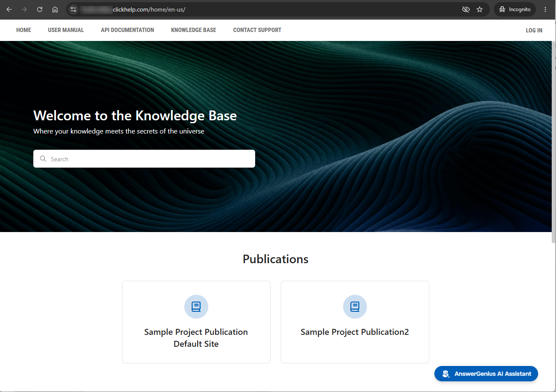
Task: Go to API DOCUMENTATION
Action: tap(128, 30)
